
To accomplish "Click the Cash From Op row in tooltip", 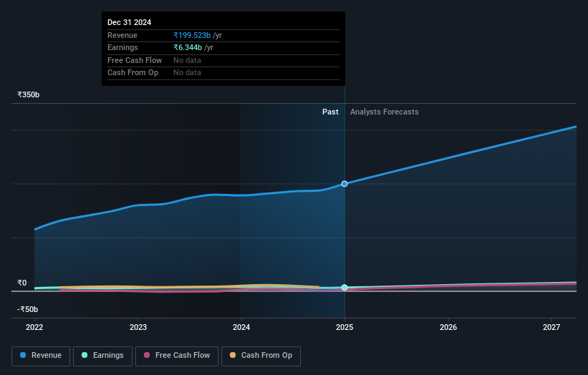I will (223, 73).
